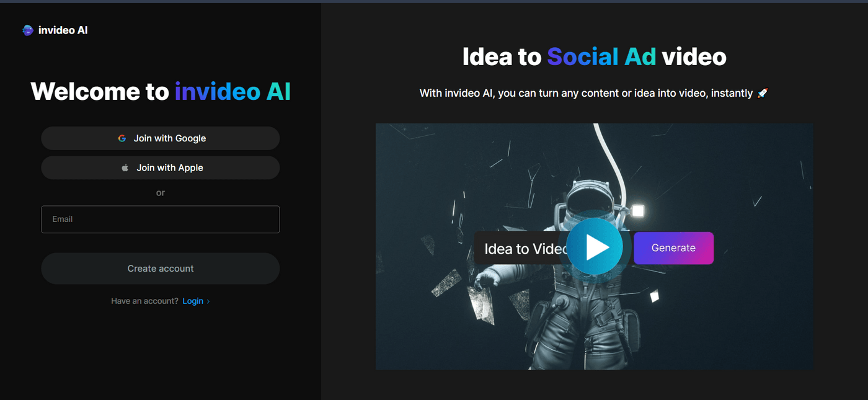
Task: Open the Login link
Action: click(x=193, y=301)
